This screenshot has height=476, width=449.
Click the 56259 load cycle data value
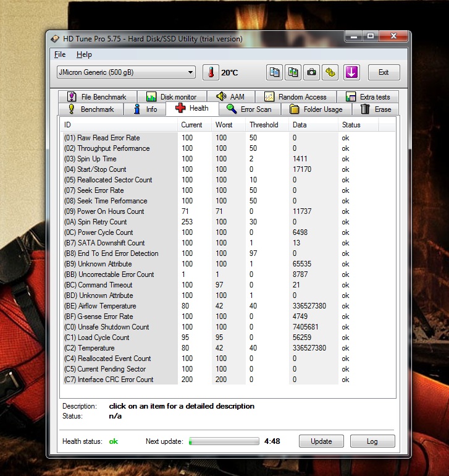302,338
